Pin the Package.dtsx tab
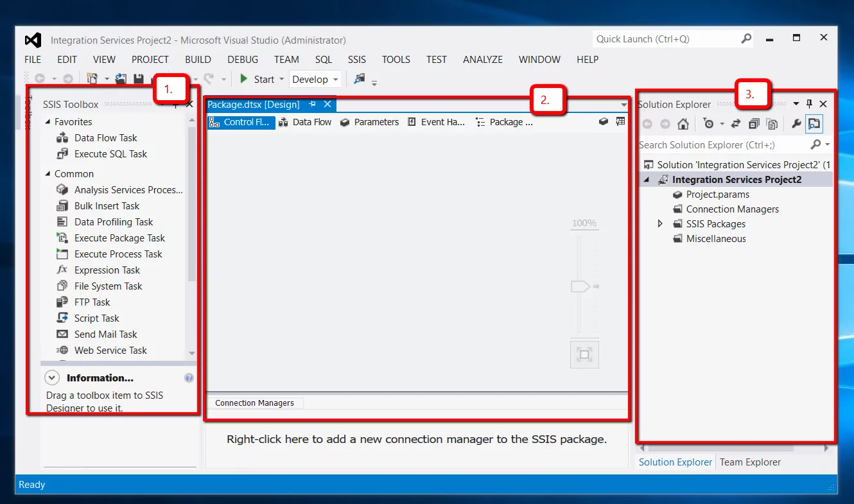The height and width of the screenshot is (504, 854). click(313, 104)
